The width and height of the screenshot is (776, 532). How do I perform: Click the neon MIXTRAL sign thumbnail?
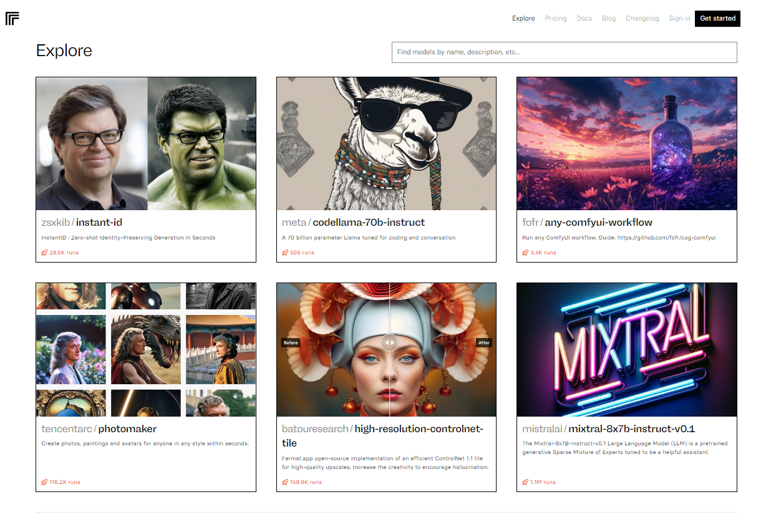click(x=627, y=350)
